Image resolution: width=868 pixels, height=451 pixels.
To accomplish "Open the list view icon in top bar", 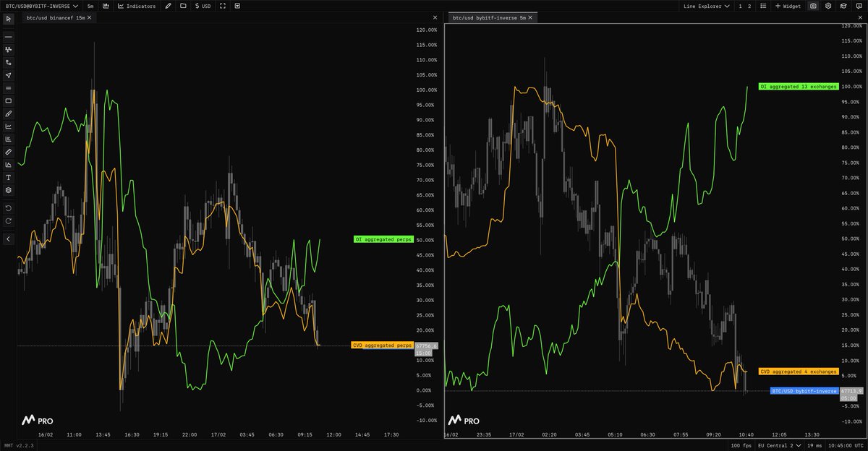I will [763, 6].
